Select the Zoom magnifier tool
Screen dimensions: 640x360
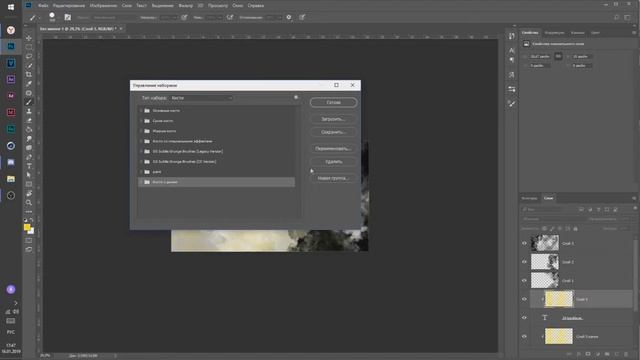[x=29, y=202]
